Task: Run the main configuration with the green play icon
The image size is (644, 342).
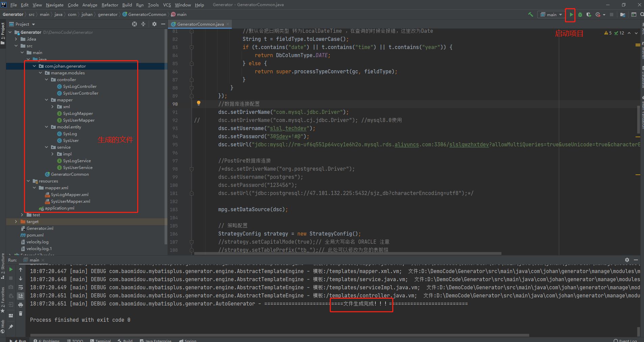Action: (x=571, y=15)
